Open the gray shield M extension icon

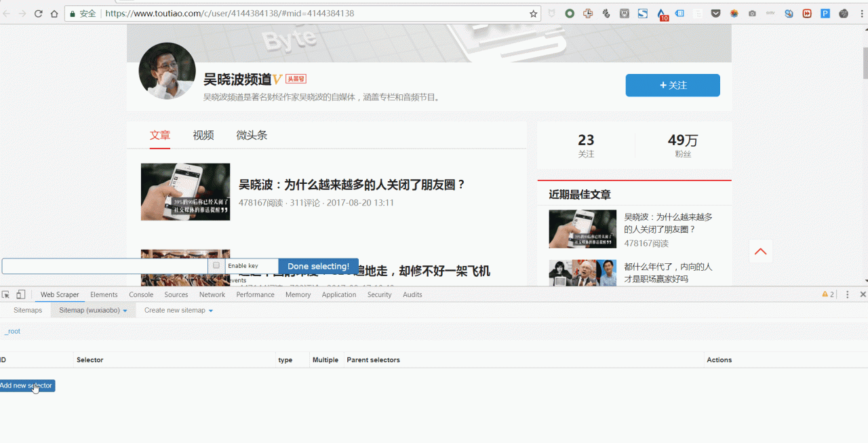[x=624, y=14]
